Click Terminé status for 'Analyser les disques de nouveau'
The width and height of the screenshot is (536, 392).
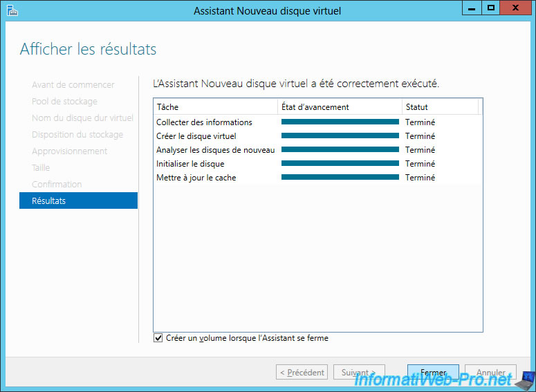(420, 150)
